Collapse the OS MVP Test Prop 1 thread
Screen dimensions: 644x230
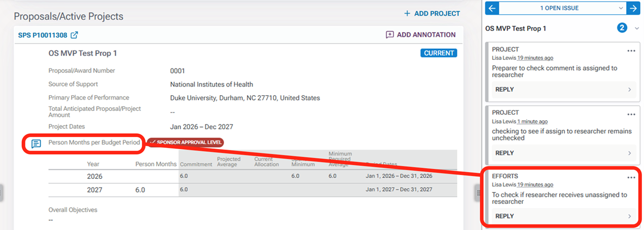click(637, 28)
